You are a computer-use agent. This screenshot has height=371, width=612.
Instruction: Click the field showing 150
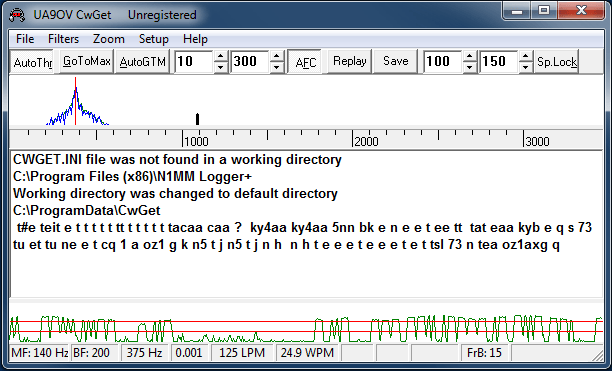coord(499,61)
